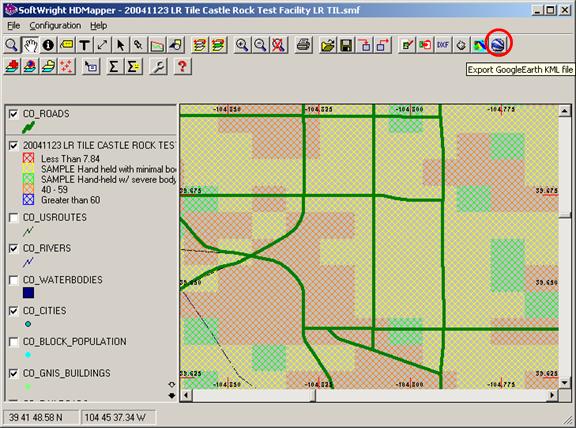Click the green checkmark box icon

(x=407, y=45)
